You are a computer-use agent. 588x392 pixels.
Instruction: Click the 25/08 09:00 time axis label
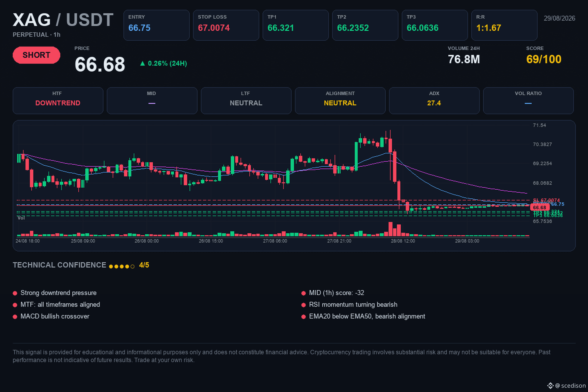(x=83, y=241)
